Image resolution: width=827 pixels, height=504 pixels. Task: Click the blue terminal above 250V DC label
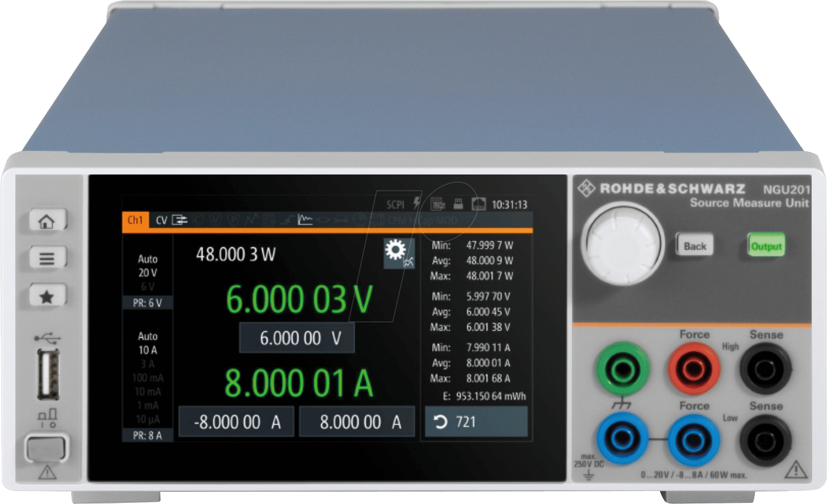click(x=623, y=440)
